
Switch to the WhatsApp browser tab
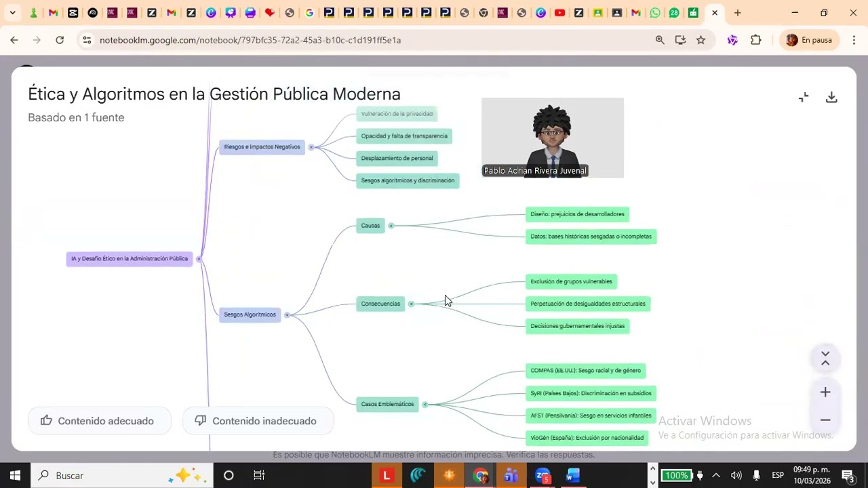655,13
